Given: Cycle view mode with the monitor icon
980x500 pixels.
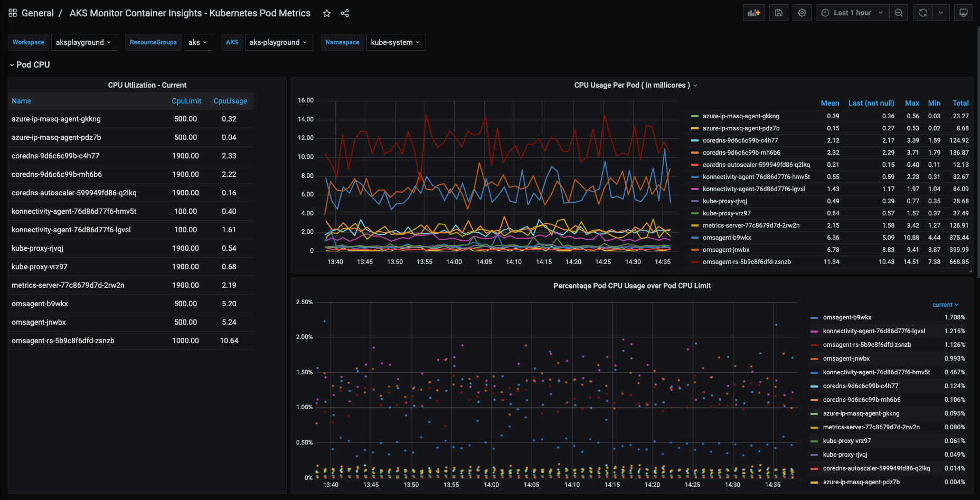Looking at the screenshot, I should coord(964,13).
